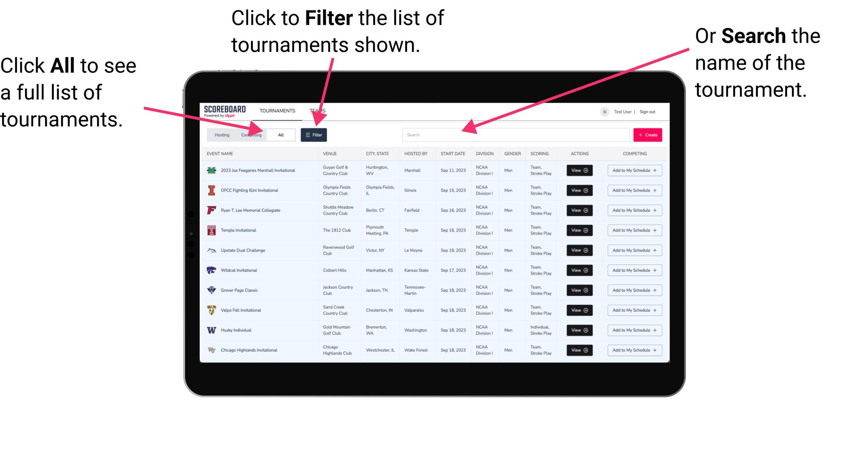The width and height of the screenshot is (868, 467).
Task: Click the Create button
Action: [647, 134]
